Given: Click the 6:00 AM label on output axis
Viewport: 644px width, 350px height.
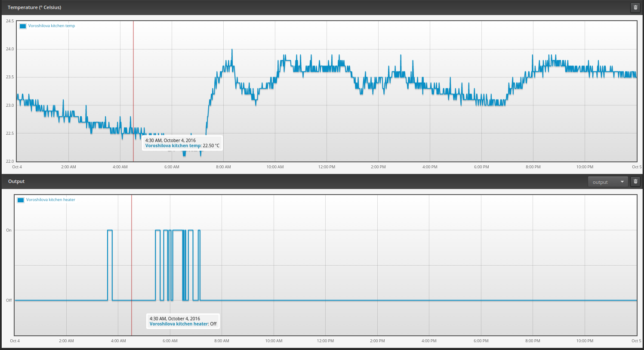Looking at the screenshot, I should point(170,341).
